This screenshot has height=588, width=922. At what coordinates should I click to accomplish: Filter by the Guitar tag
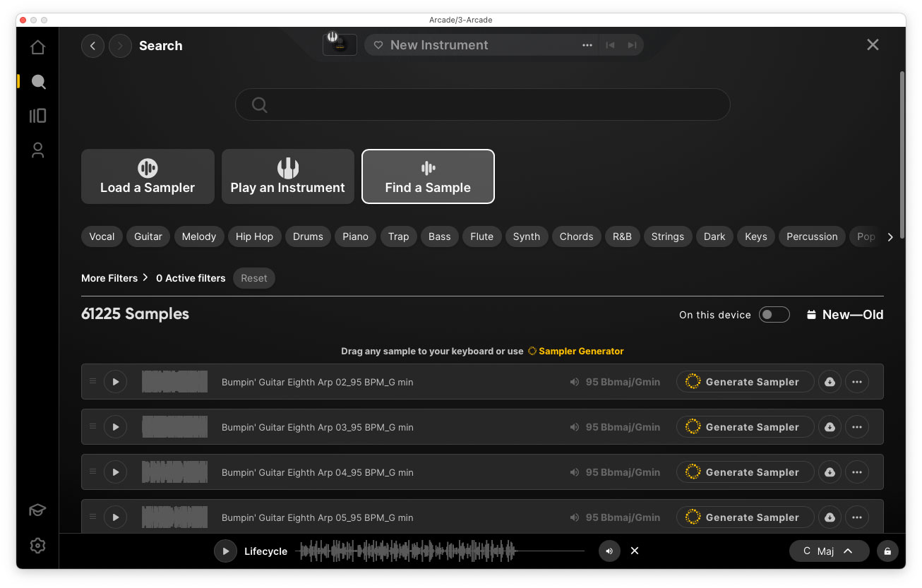click(x=148, y=236)
